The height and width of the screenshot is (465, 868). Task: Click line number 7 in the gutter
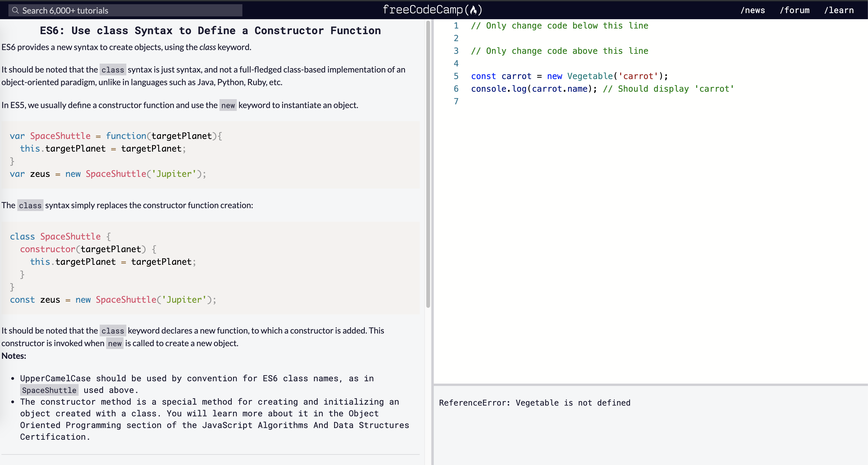point(456,102)
